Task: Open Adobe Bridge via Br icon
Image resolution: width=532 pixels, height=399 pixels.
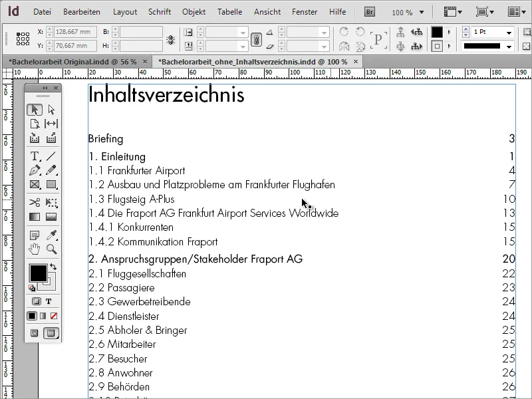Action: click(370, 12)
